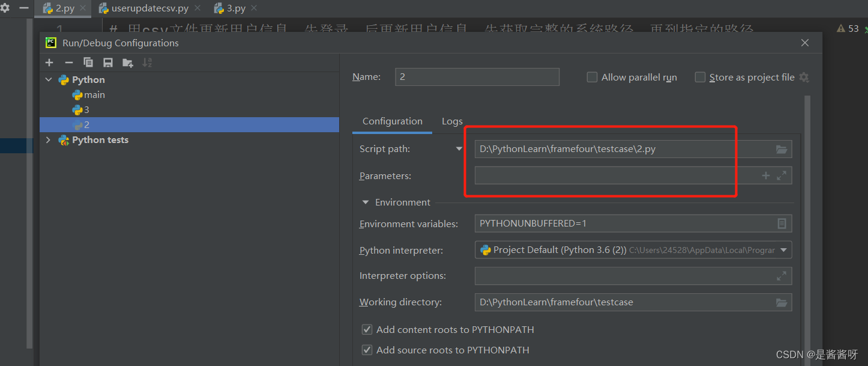The image size is (868, 366).
Task: Copy the selected run configuration
Action: pos(88,63)
